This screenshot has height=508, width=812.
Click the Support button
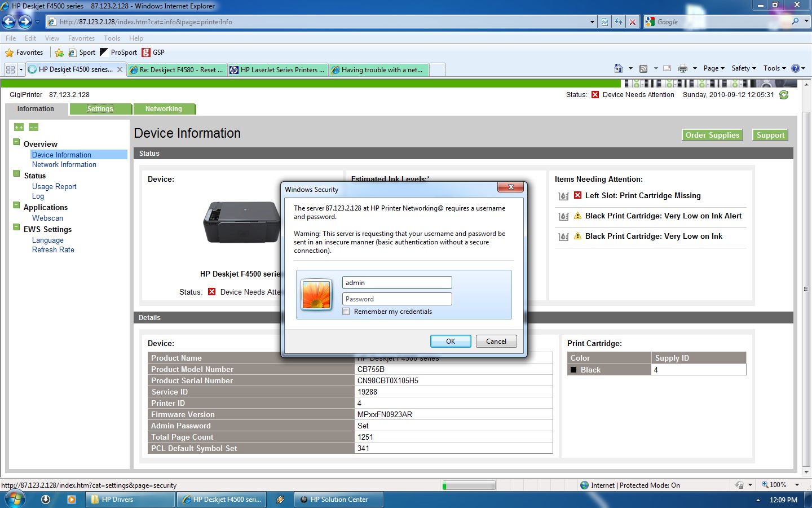(770, 135)
